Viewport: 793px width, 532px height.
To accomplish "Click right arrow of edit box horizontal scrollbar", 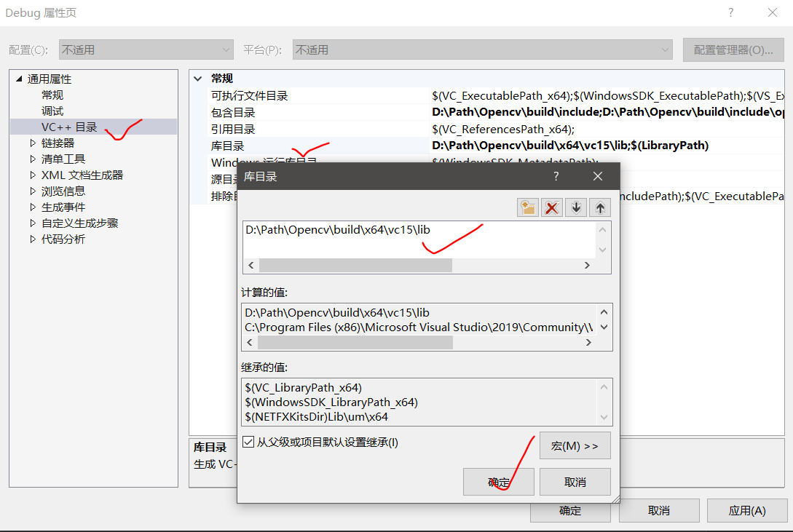I will point(587,265).
